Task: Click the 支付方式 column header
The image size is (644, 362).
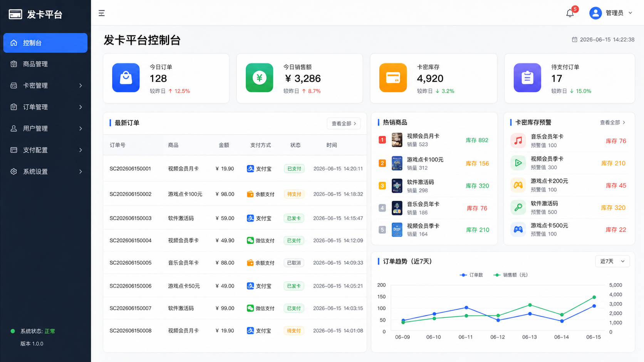Action: (261, 145)
